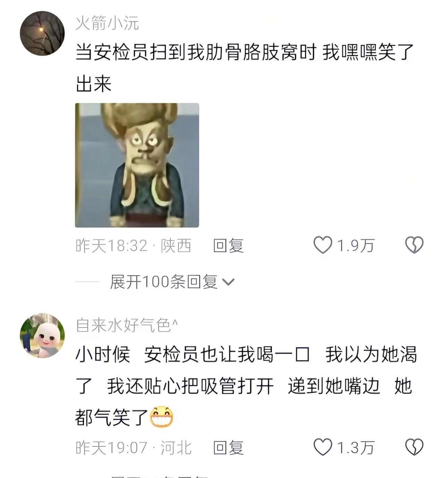Tap the grinning emoji after 都气笑了

click(x=162, y=416)
